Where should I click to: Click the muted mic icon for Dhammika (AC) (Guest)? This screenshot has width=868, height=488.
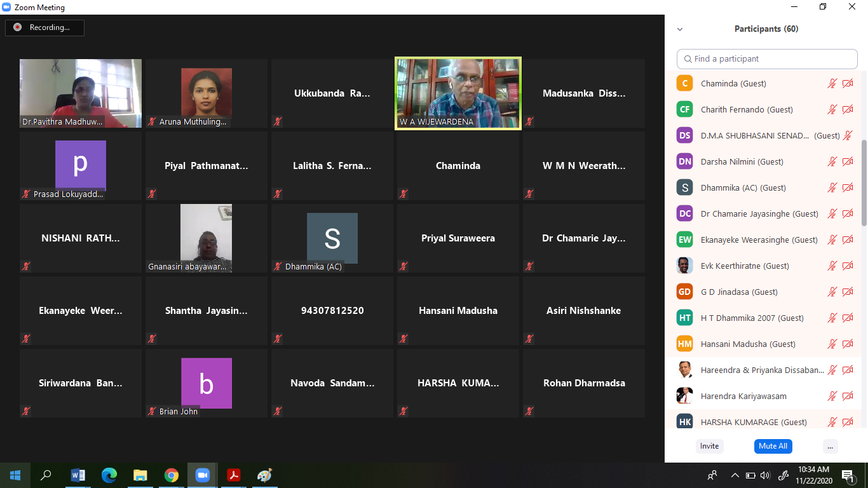832,187
